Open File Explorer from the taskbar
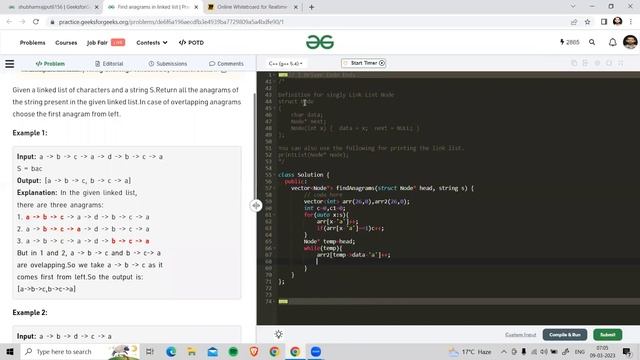This screenshot has width=640, height=360. coord(191,351)
